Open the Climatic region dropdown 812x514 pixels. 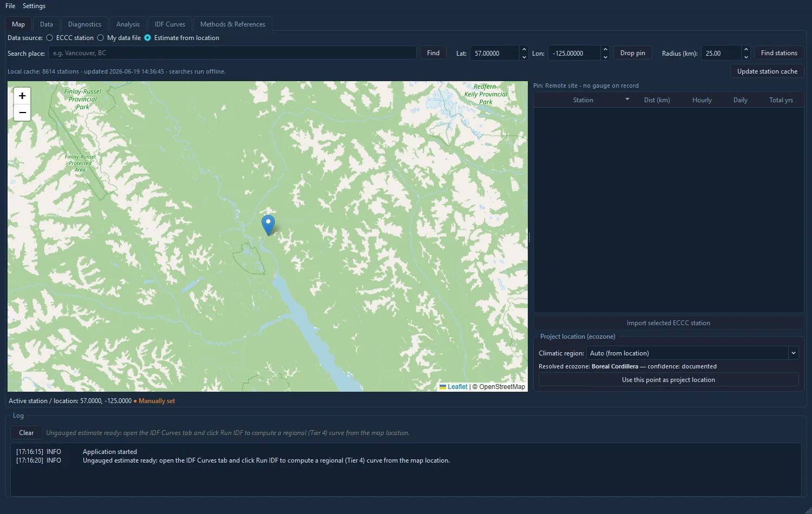(x=692, y=353)
